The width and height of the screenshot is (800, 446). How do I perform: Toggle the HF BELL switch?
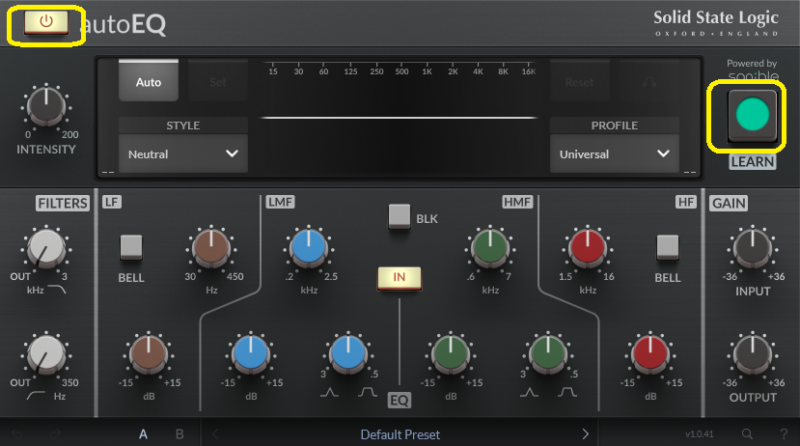[667, 246]
